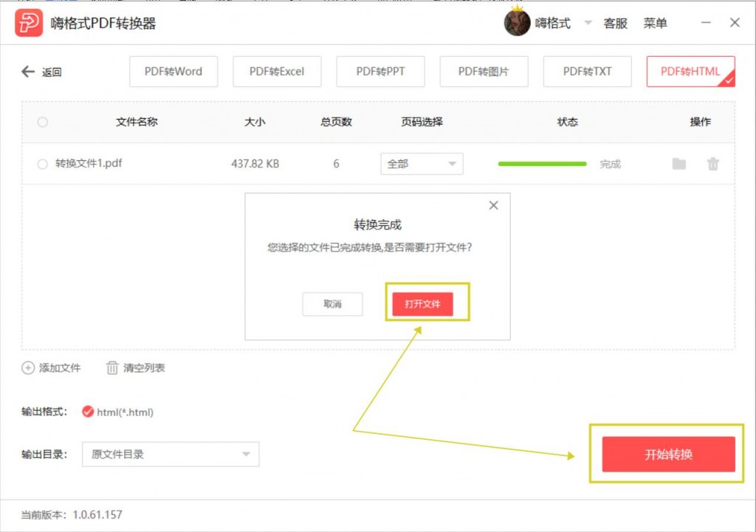756x532 pixels.
Task: Switch to PDF转Excel tab
Action: click(277, 72)
